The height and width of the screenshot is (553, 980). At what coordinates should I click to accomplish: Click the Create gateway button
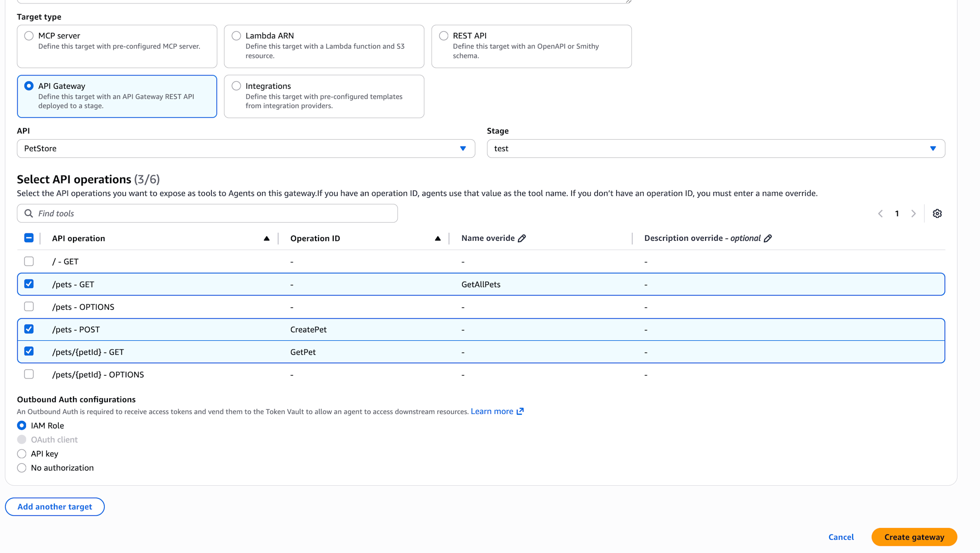point(914,537)
